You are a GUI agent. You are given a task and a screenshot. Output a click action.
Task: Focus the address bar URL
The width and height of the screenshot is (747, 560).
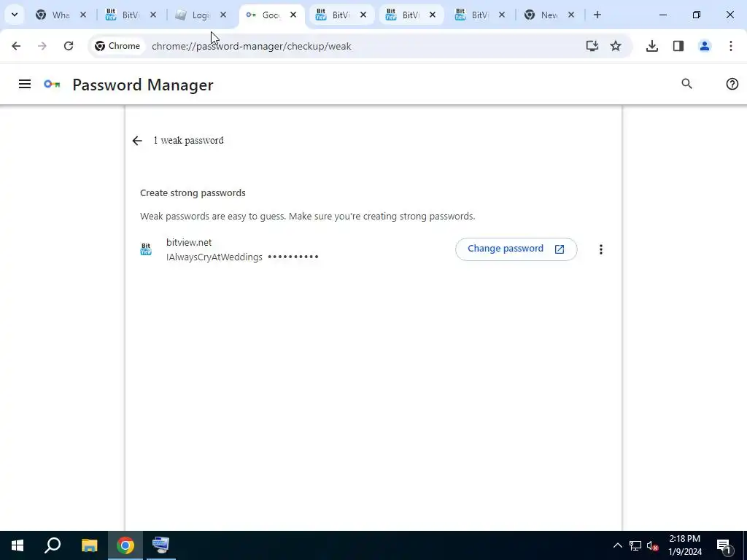[x=252, y=46]
